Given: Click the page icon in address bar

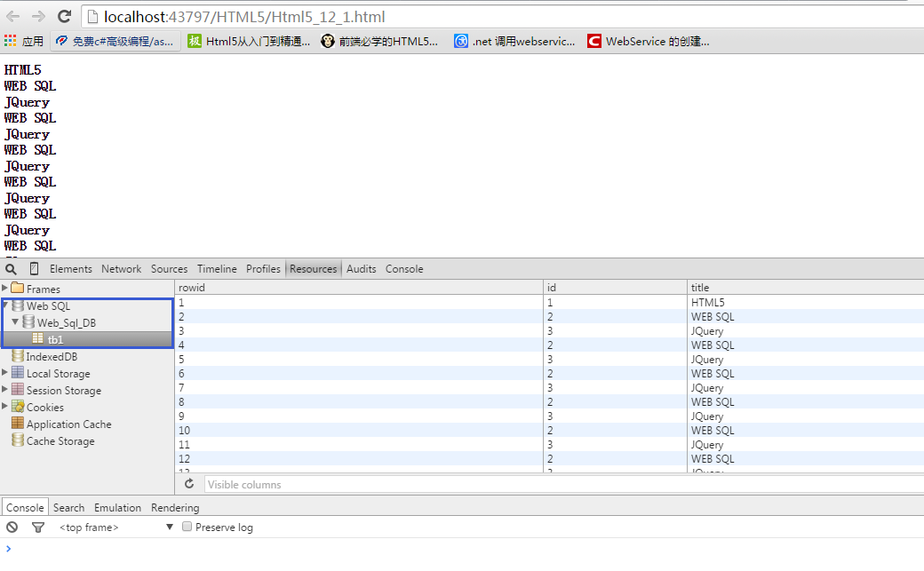Looking at the screenshot, I should [x=92, y=17].
